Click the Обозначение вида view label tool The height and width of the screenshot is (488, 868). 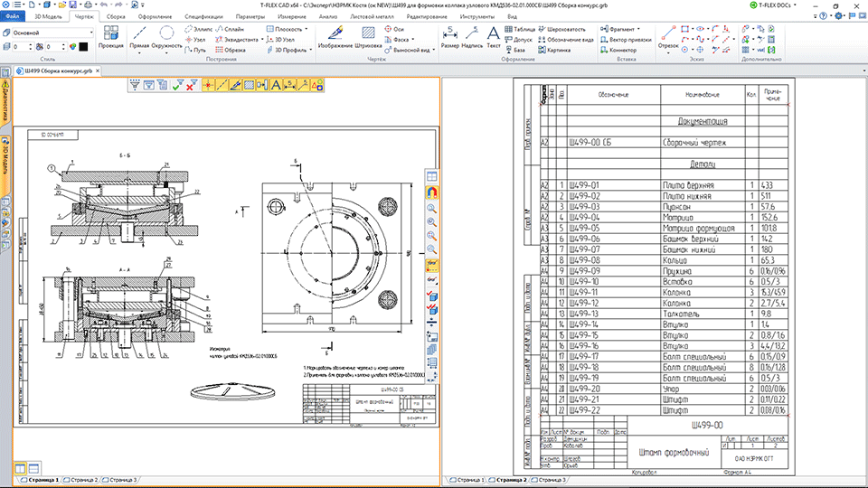[566, 39]
